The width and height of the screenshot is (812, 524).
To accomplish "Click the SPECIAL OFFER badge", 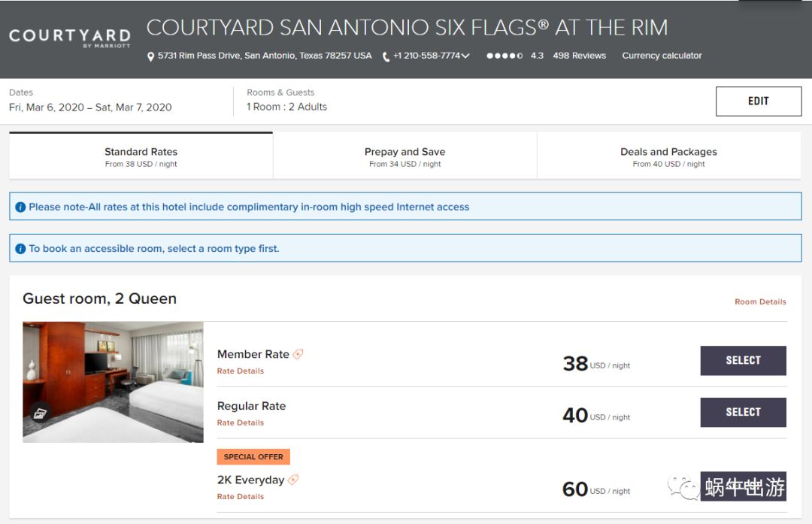I will coord(253,456).
